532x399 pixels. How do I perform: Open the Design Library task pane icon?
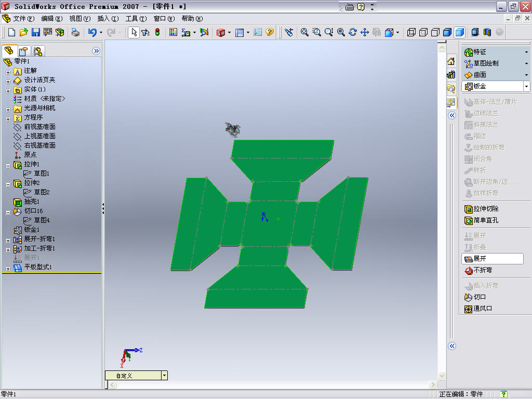(451, 75)
